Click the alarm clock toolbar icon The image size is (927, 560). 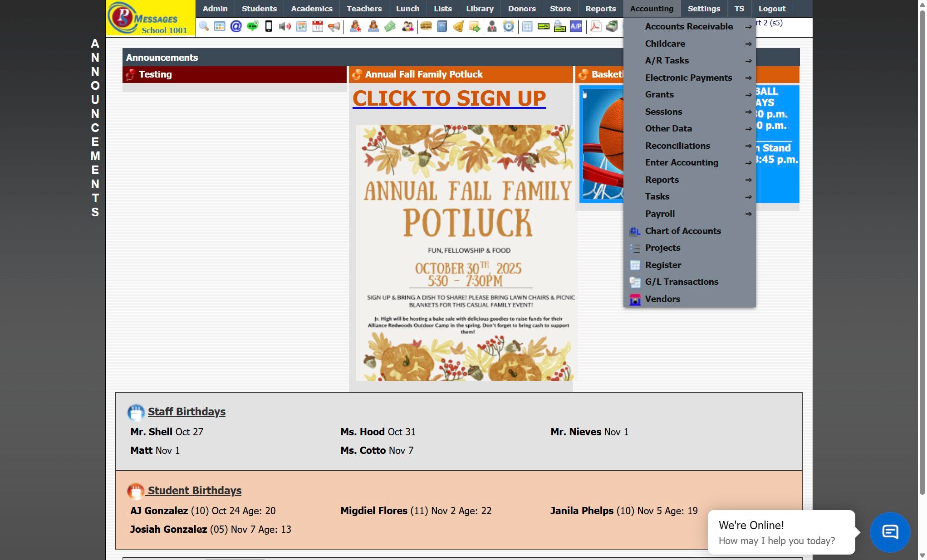tap(509, 26)
